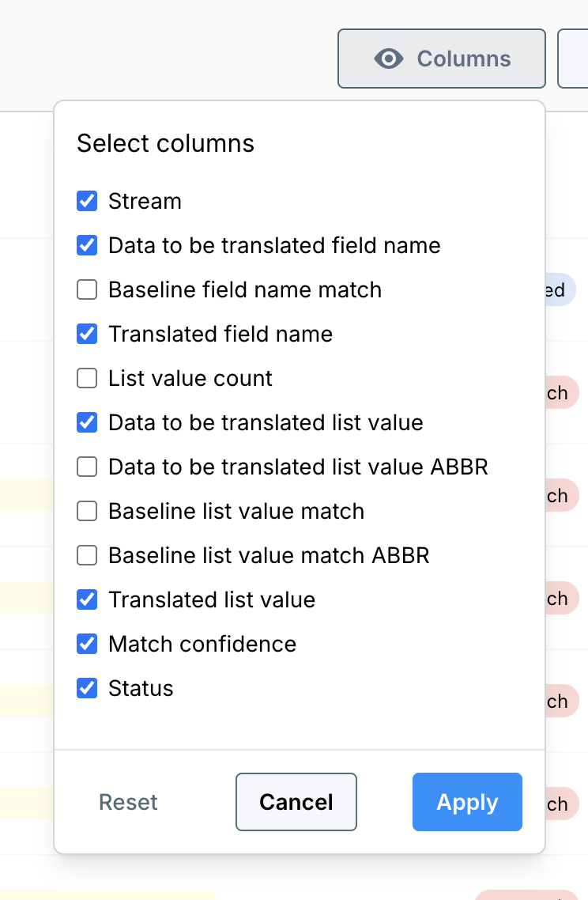Click Reset to restore default columns
The image size is (588, 900).
coord(127,802)
